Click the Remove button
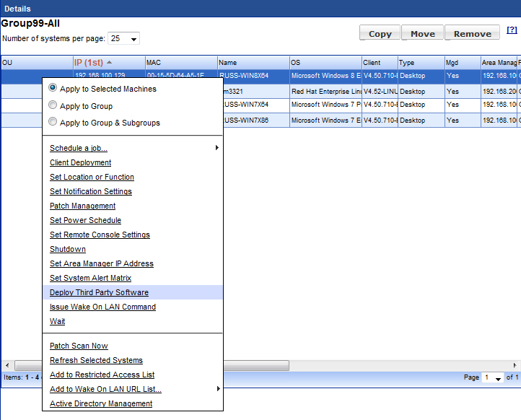Screen dimensions: 521x420 tap(472, 33)
